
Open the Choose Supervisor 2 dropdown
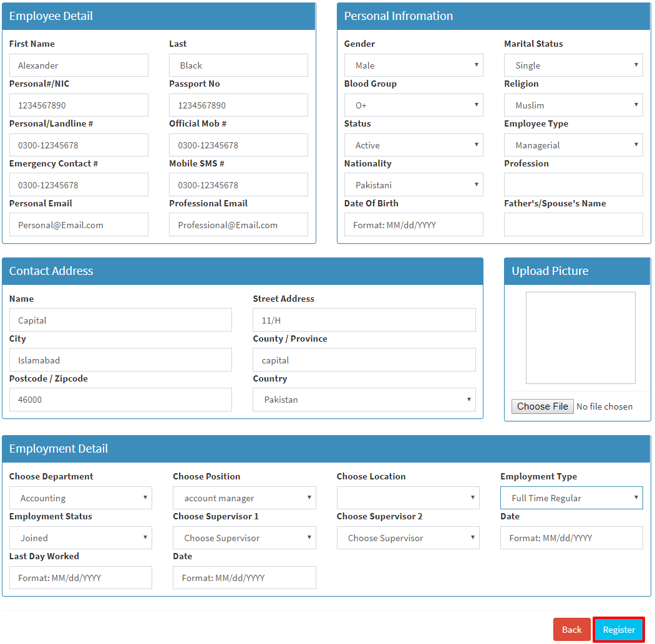(408, 537)
